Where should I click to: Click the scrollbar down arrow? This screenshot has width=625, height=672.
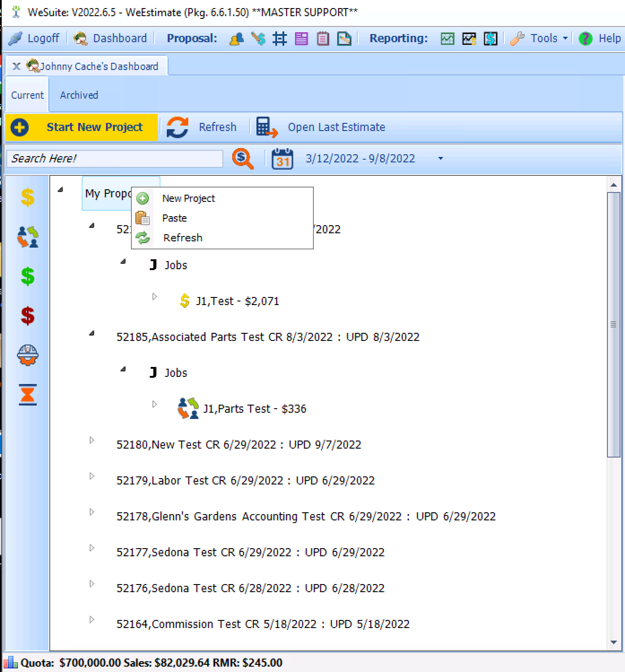click(x=614, y=642)
